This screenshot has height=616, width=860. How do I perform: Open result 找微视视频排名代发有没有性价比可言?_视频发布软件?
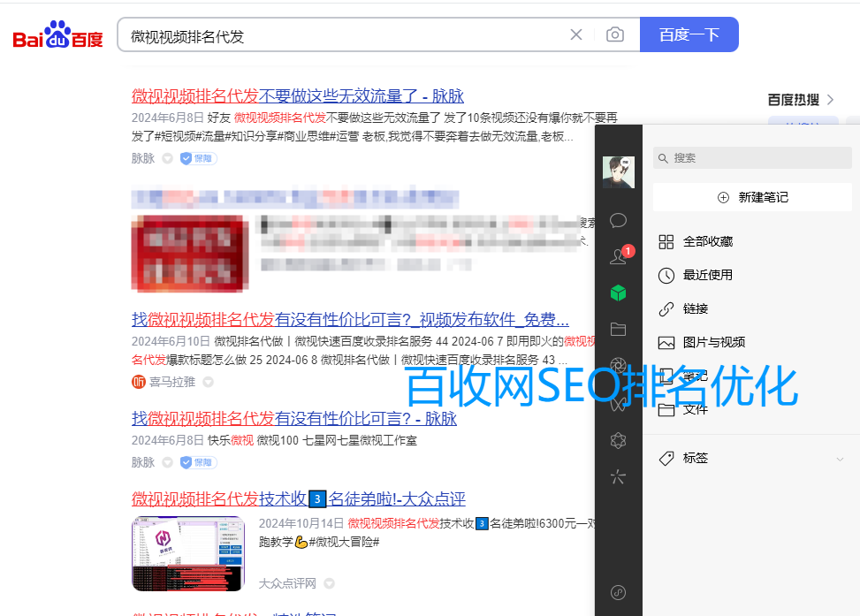coord(350,319)
